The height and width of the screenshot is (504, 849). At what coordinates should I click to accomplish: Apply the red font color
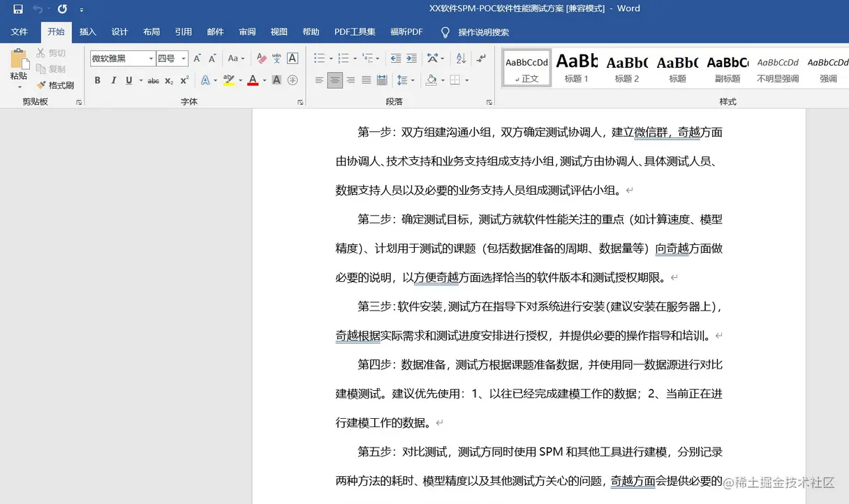[253, 80]
